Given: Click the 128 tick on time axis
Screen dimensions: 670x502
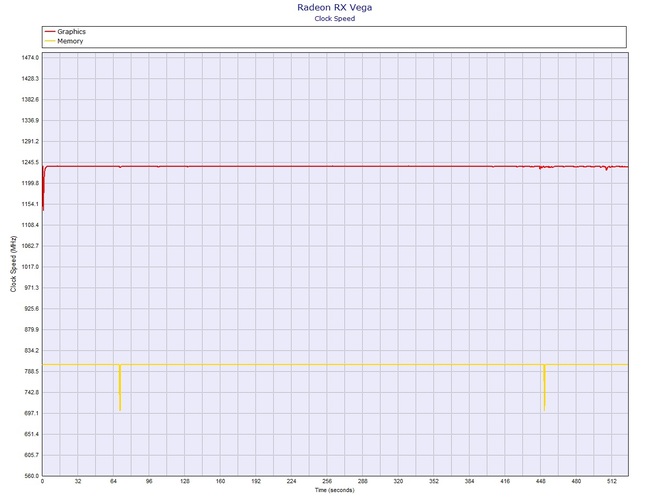Looking at the screenshot, I should click(185, 481).
